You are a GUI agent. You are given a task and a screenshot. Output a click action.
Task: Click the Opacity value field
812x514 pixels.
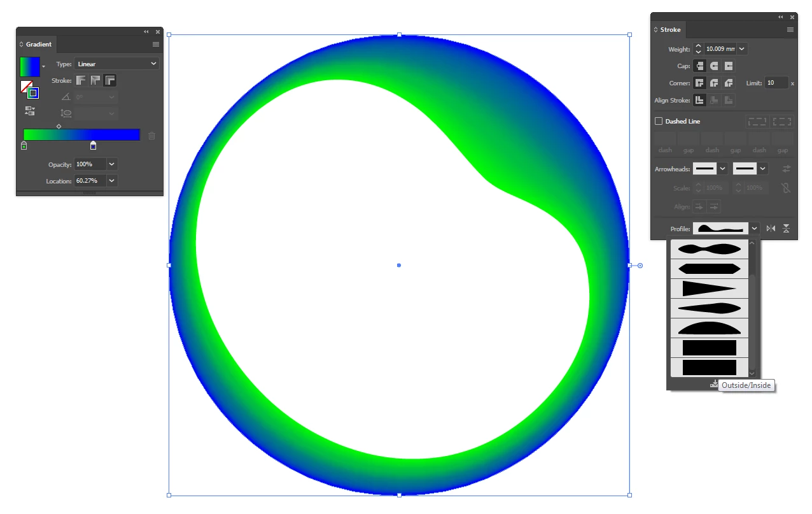point(90,164)
